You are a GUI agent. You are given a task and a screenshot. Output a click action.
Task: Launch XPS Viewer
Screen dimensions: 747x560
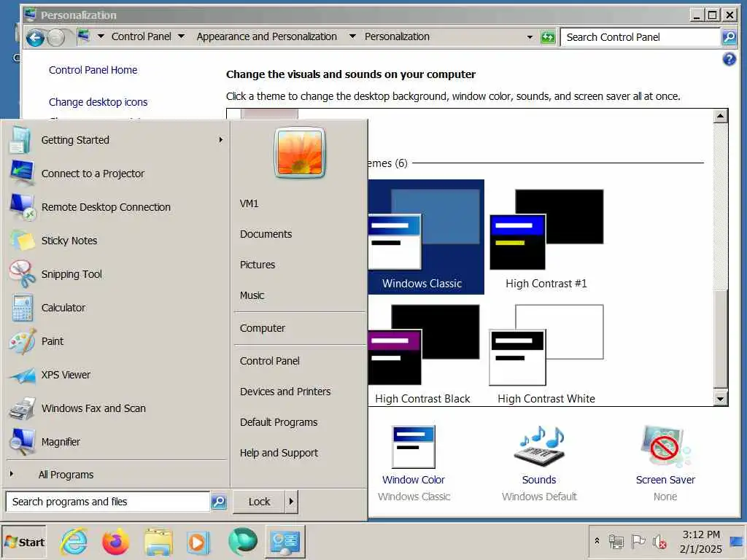116,375
